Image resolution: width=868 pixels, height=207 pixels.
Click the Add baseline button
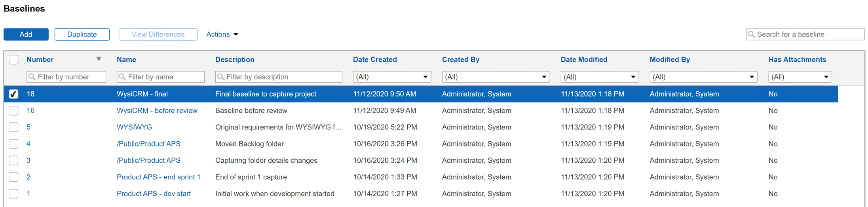click(26, 34)
